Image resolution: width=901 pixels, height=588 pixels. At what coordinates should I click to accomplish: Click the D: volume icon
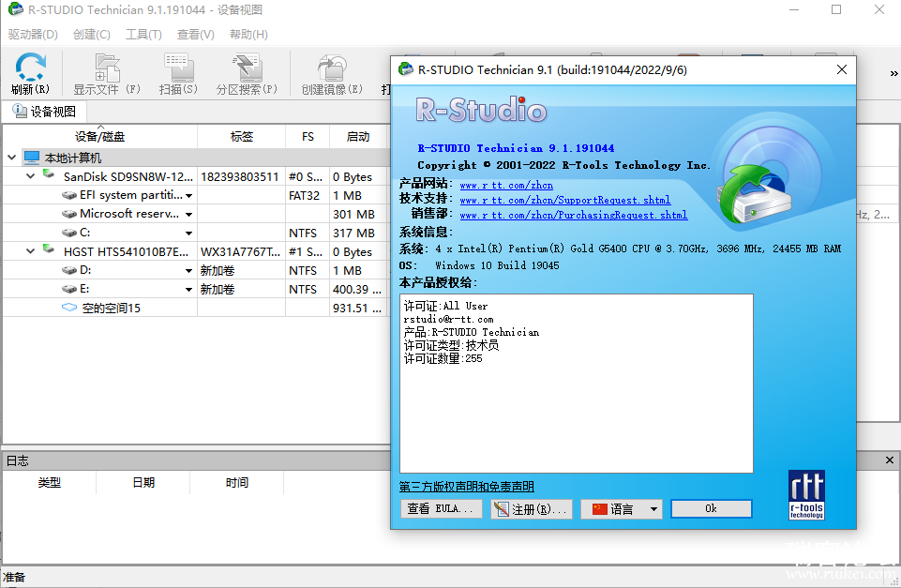click(x=69, y=270)
